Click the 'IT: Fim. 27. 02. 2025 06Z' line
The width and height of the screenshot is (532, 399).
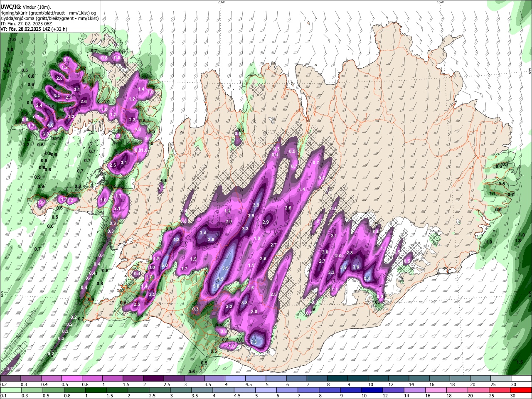pyautogui.click(x=25, y=24)
